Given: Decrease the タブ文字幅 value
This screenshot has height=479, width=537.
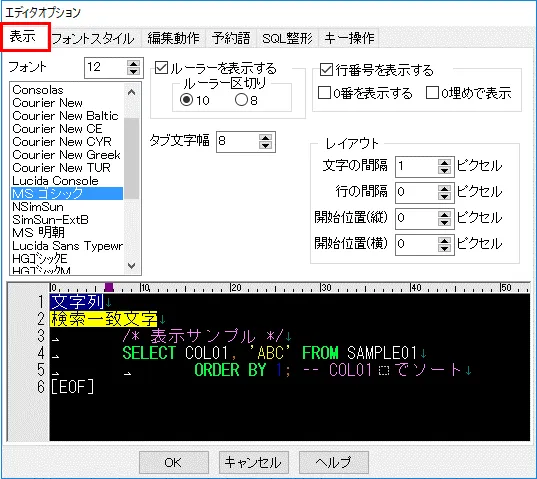Looking at the screenshot, I should [x=265, y=146].
